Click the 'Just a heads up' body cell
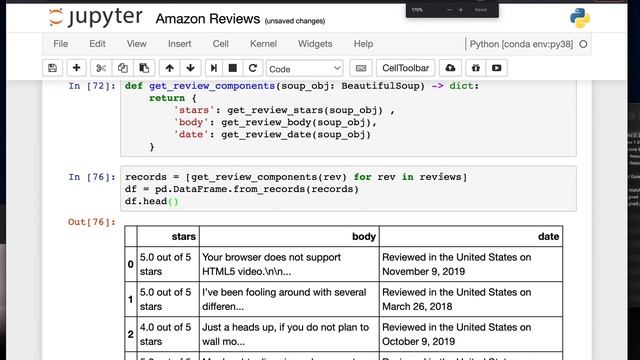The image size is (640, 360). click(289, 334)
